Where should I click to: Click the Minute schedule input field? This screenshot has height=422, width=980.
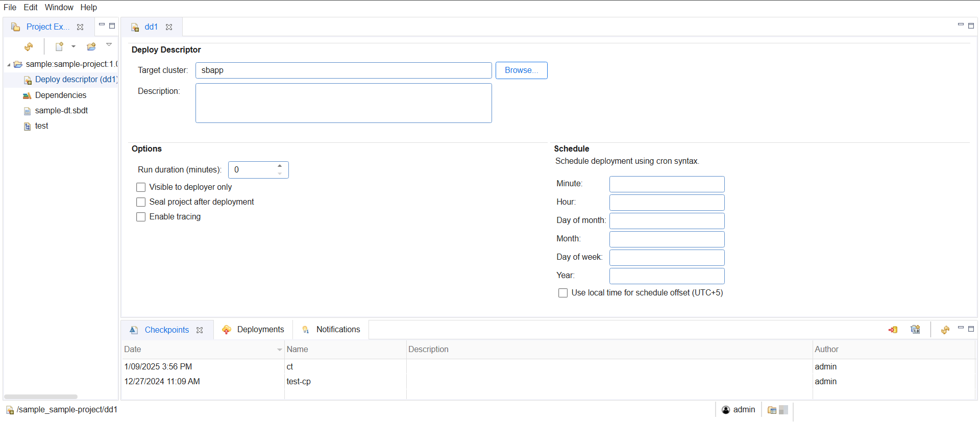pos(667,184)
